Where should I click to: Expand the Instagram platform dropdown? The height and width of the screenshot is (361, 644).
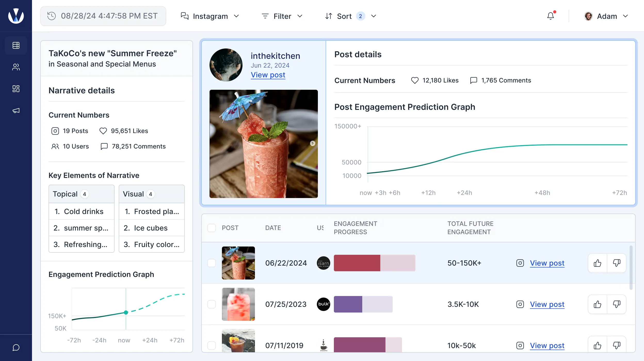(x=210, y=16)
